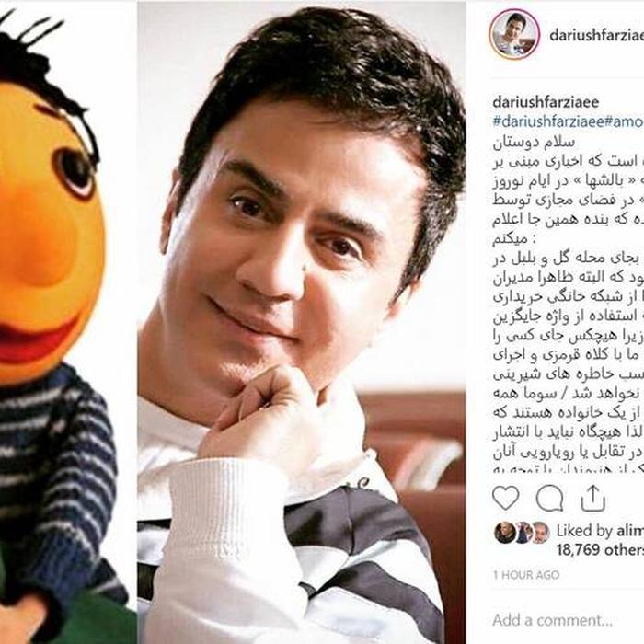Click the '1 HOUR AGO' timestamp
This screenshot has height=644, width=644.
click(526, 575)
